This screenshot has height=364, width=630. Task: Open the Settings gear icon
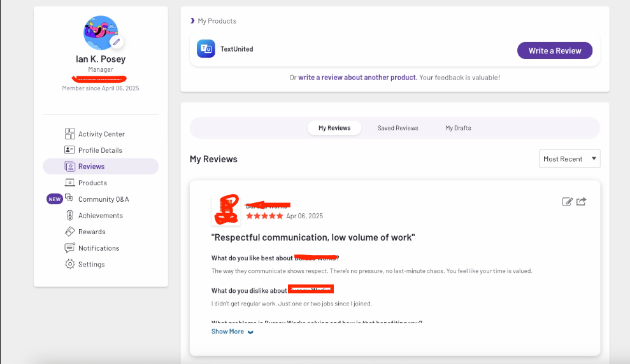[70, 264]
